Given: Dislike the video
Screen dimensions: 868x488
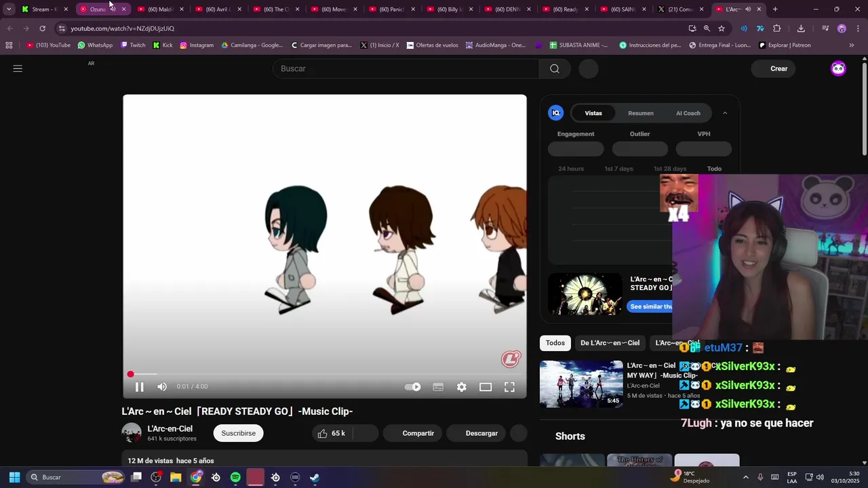Looking at the screenshot, I should tap(366, 433).
